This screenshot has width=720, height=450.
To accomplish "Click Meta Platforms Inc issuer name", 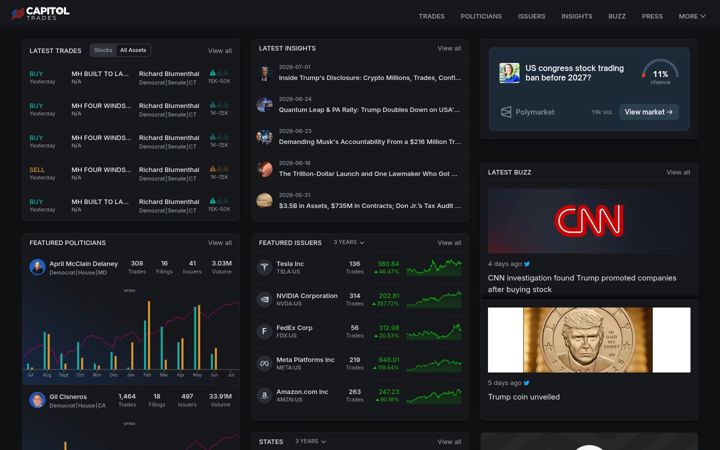I will coord(305,360).
